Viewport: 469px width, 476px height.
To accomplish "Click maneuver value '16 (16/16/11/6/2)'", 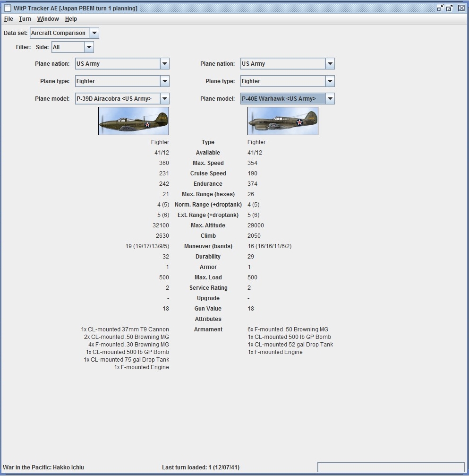I will pyautogui.click(x=269, y=246).
